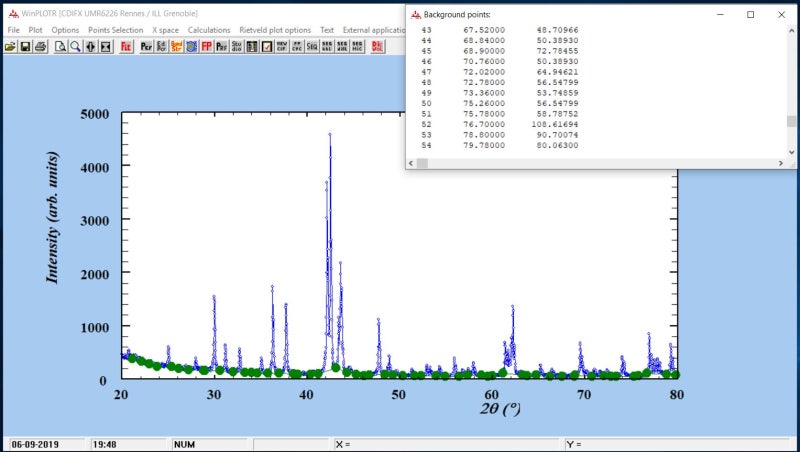Click the orange Bond Str icon

click(177, 46)
